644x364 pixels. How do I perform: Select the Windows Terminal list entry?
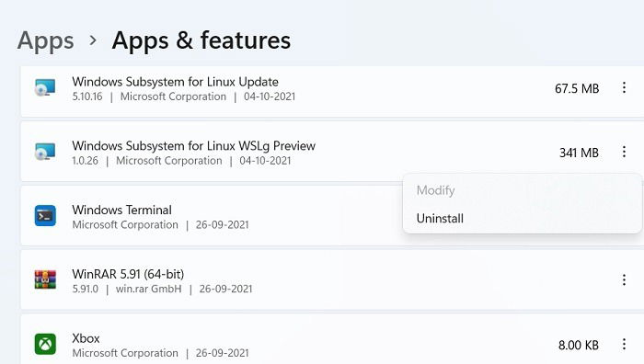click(x=212, y=216)
